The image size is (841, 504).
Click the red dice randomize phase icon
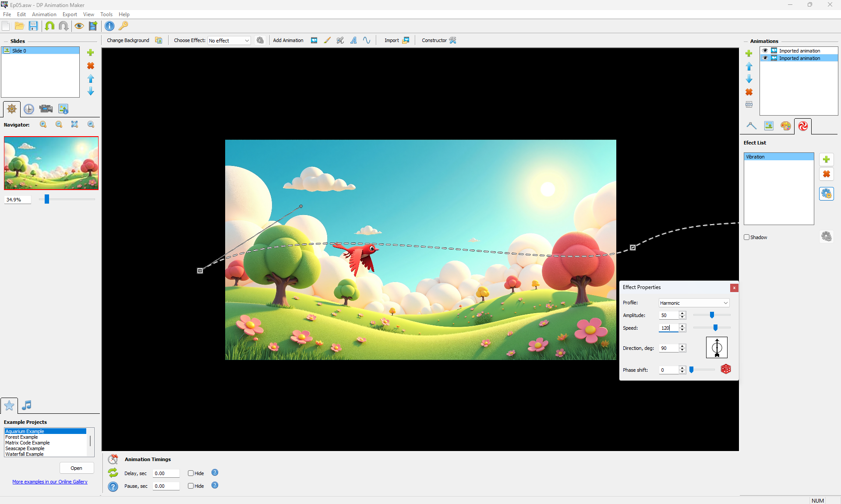click(726, 369)
